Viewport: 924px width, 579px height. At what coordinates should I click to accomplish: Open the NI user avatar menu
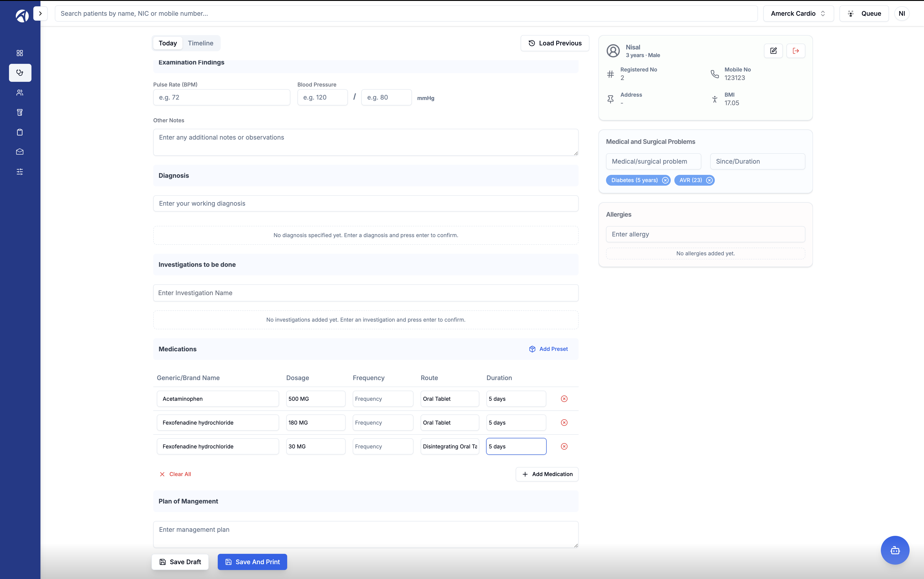point(902,13)
